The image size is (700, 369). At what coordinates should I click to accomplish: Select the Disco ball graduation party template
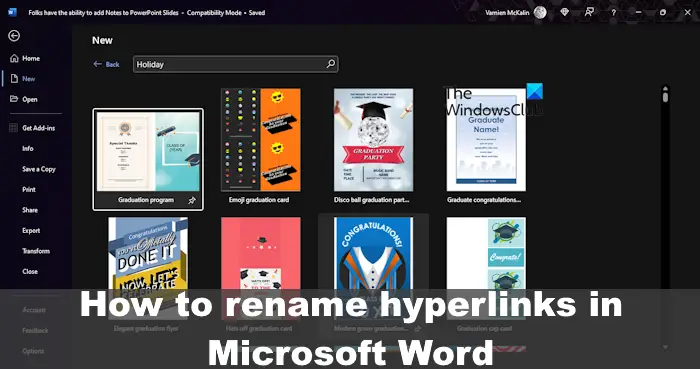373,146
